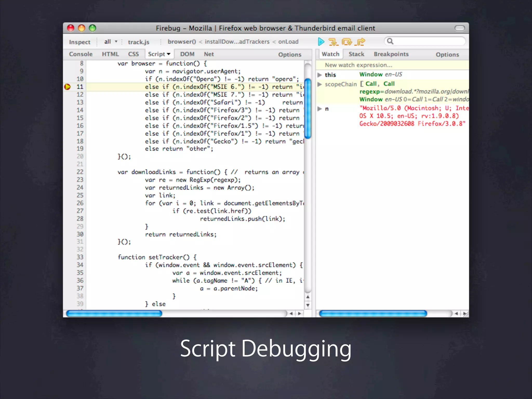Click the script panel scroll up arrow
This screenshot has width=532, height=399.
[x=308, y=297]
